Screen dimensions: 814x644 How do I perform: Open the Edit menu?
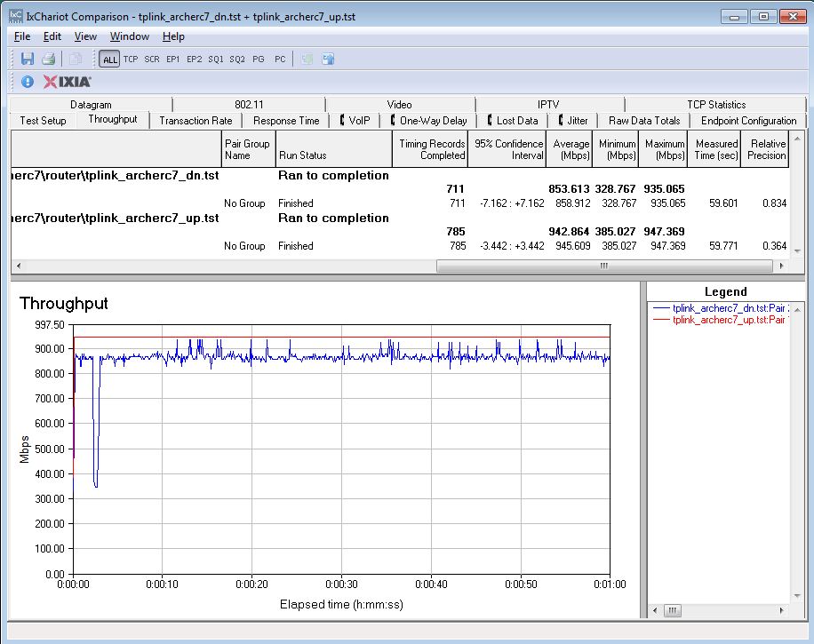[x=52, y=36]
